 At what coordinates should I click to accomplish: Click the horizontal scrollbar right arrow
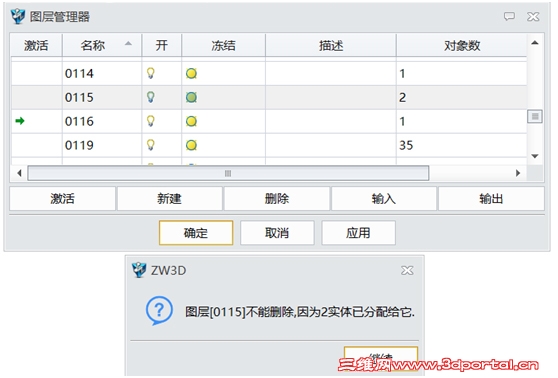coord(518,173)
